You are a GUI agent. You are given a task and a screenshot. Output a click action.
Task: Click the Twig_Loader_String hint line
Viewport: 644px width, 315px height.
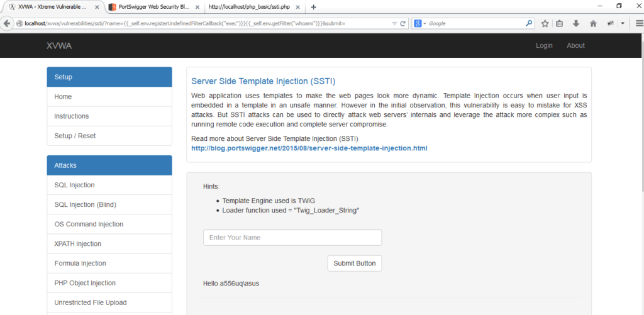(291, 211)
